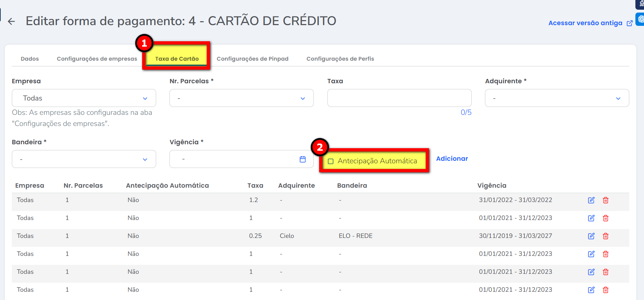The width and height of the screenshot is (644, 300).
Task: Open the Adquirente dropdown
Action: pyautogui.click(x=557, y=98)
